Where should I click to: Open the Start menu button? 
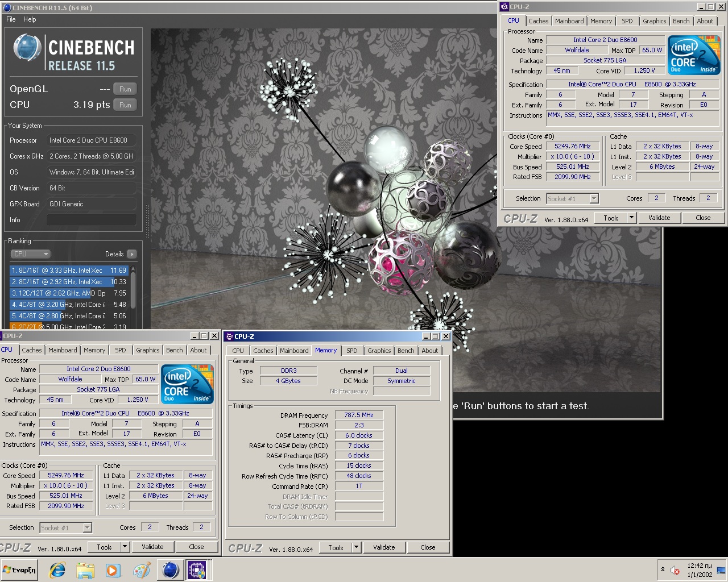tap(19, 570)
